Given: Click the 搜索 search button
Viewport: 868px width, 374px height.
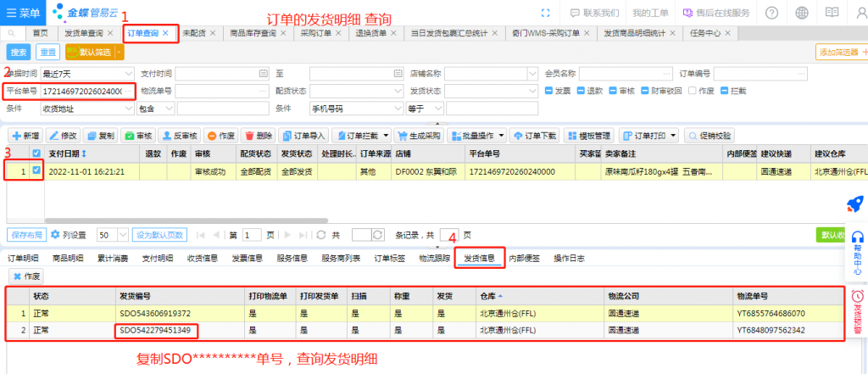Looking at the screenshot, I should point(19,52).
